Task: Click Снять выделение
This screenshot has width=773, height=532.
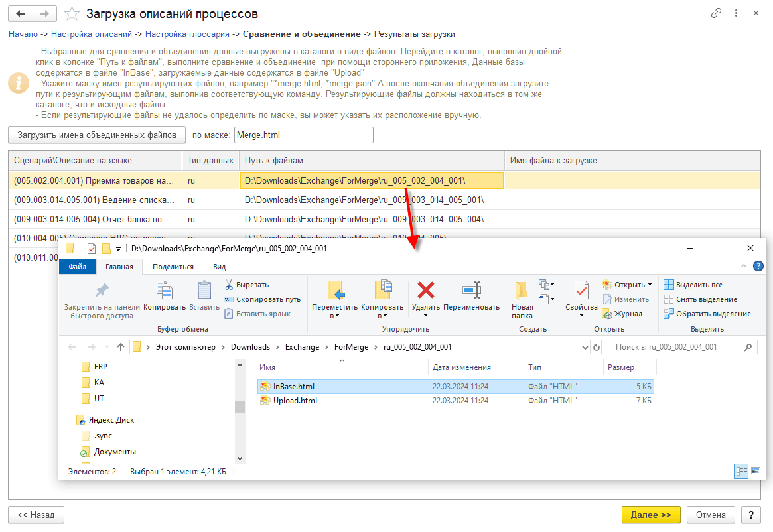Action: click(700, 299)
